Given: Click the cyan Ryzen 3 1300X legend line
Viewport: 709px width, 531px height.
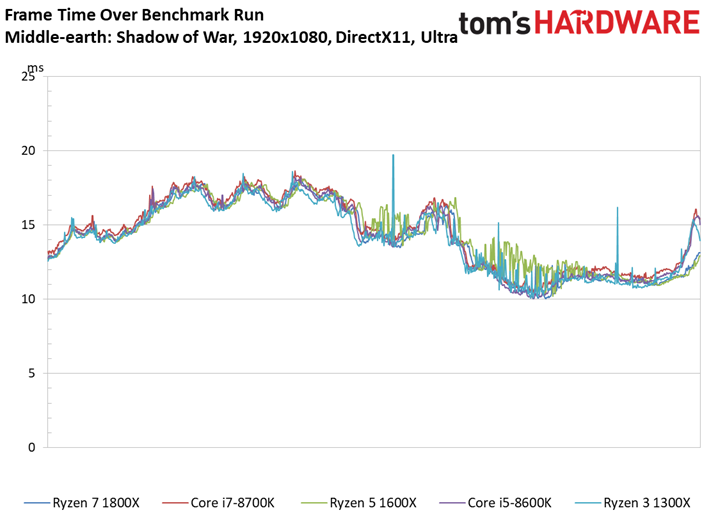Looking at the screenshot, I should (x=588, y=503).
